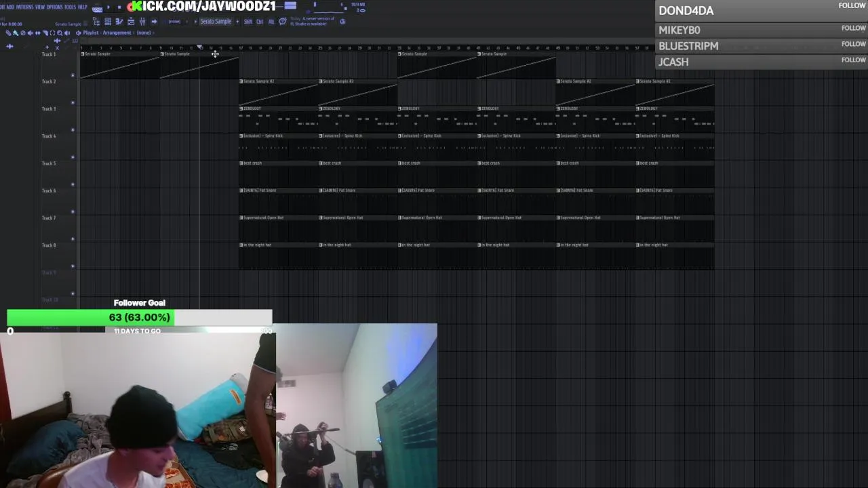Screen dimensions: 868x488
Task: Open clip menu of first Supernatural Open Hat clip
Action: tap(241, 218)
